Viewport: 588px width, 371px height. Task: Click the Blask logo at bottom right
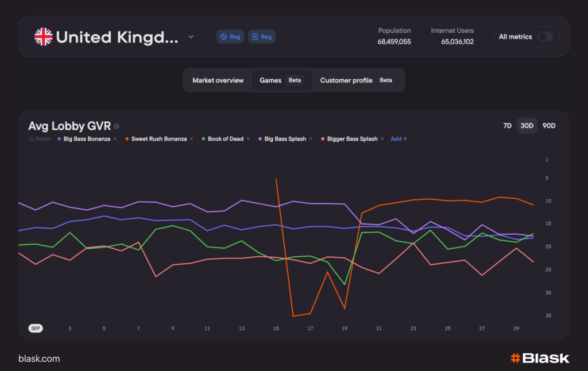tap(539, 358)
